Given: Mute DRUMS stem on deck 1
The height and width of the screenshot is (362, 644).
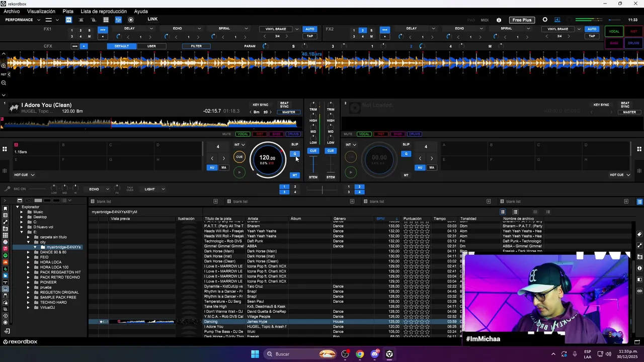Looking at the screenshot, I should click(x=293, y=134).
